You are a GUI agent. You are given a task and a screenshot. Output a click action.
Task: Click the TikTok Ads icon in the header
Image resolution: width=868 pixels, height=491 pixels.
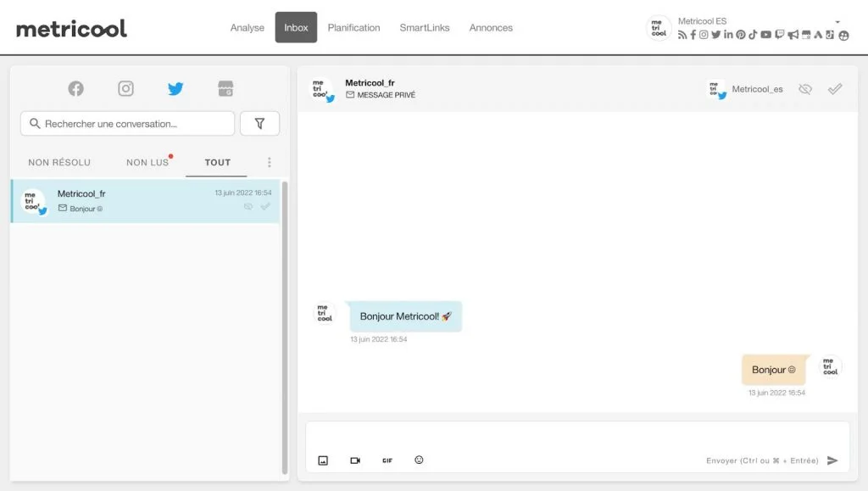click(x=830, y=35)
